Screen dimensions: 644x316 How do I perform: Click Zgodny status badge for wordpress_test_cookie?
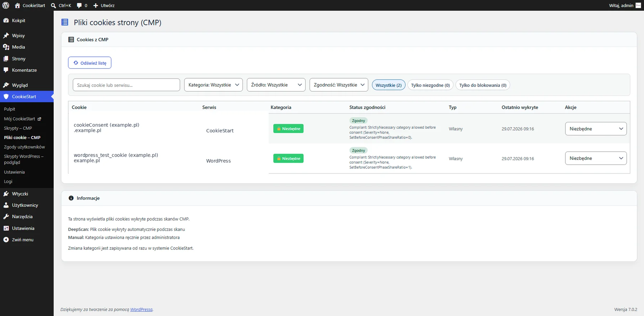[358, 150]
